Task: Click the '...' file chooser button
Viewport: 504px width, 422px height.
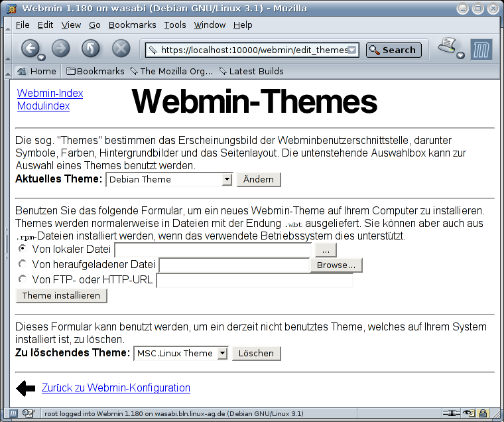Action: [326, 250]
